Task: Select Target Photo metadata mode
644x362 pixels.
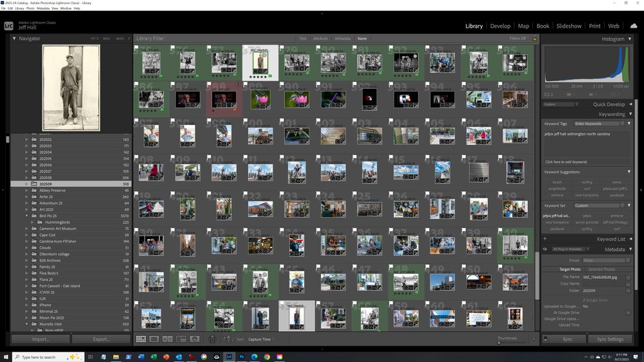Action: tap(570, 269)
